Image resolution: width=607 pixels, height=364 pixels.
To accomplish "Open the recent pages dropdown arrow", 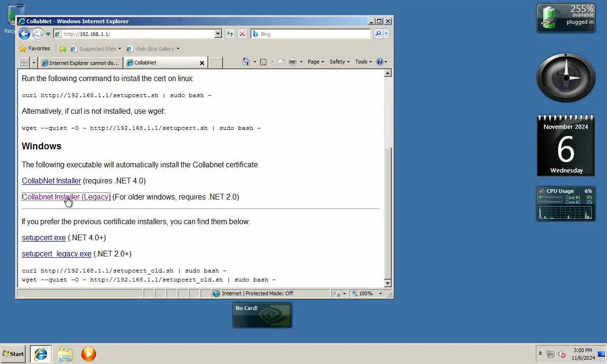I will 48,34.
